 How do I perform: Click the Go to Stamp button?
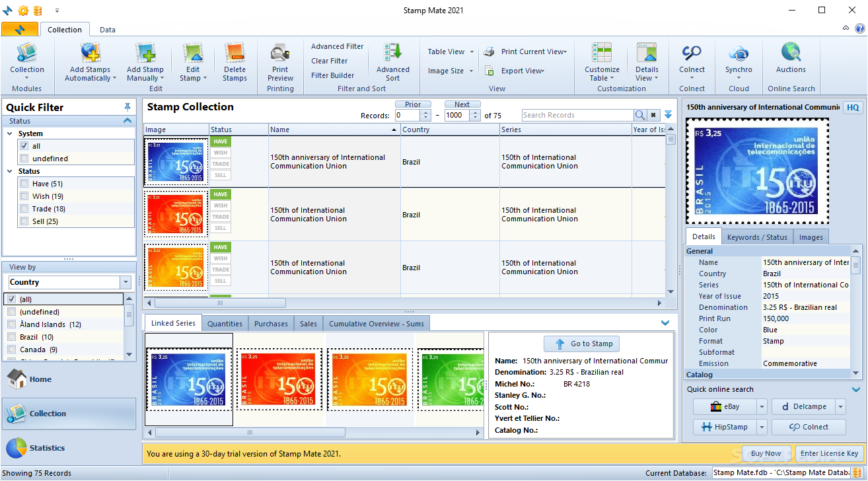[582, 344]
